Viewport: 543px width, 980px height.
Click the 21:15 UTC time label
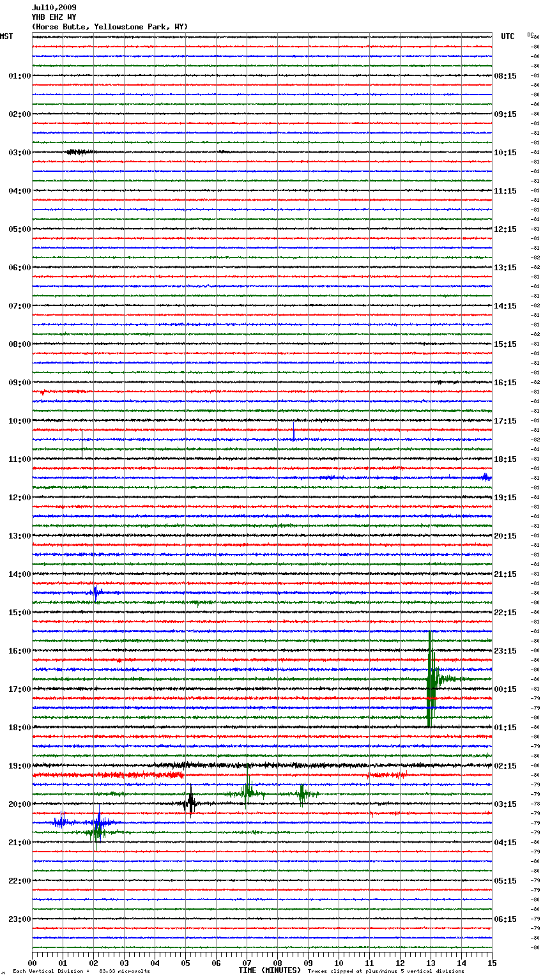click(x=505, y=574)
